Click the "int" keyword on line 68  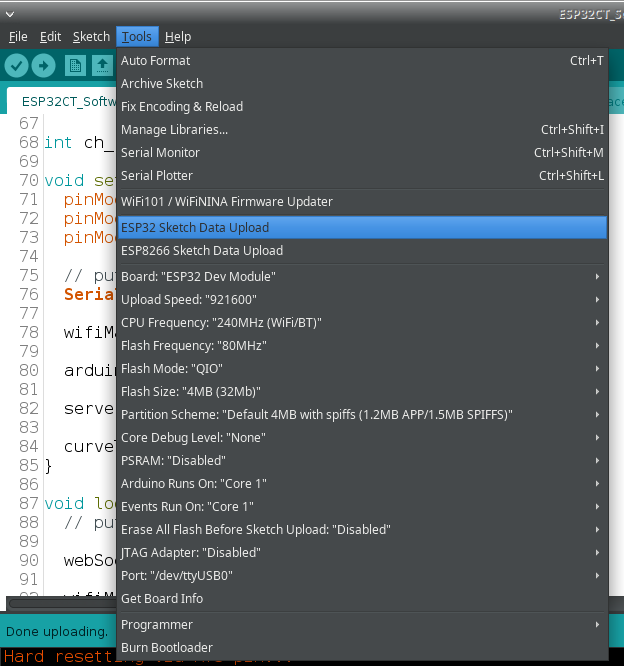(x=58, y=143)
